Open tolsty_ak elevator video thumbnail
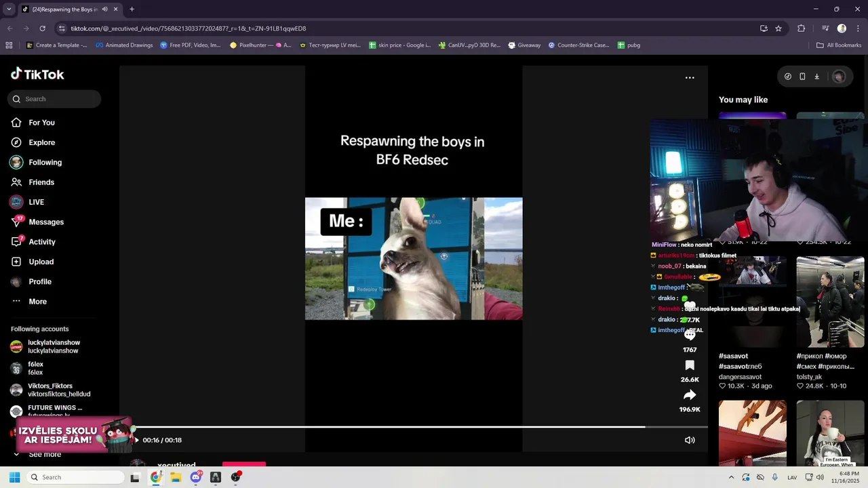 pyautogui.click(x=830, y=302)
